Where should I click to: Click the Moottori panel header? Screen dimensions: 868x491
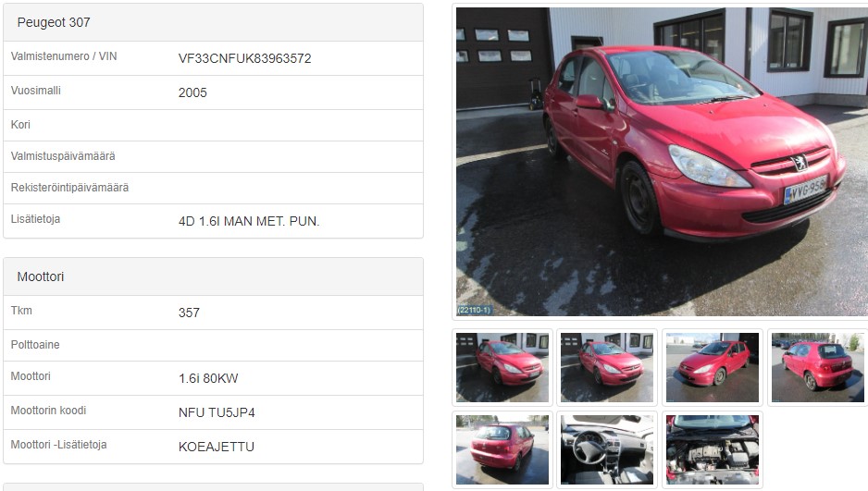213,276
